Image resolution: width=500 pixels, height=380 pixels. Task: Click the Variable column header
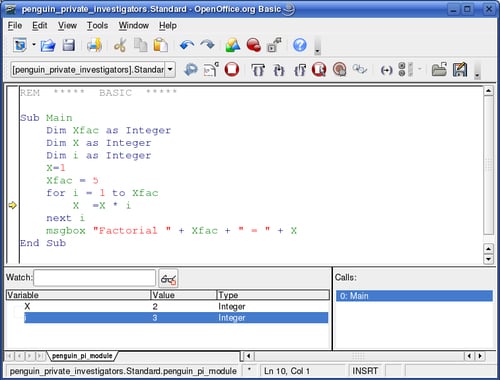78,295
